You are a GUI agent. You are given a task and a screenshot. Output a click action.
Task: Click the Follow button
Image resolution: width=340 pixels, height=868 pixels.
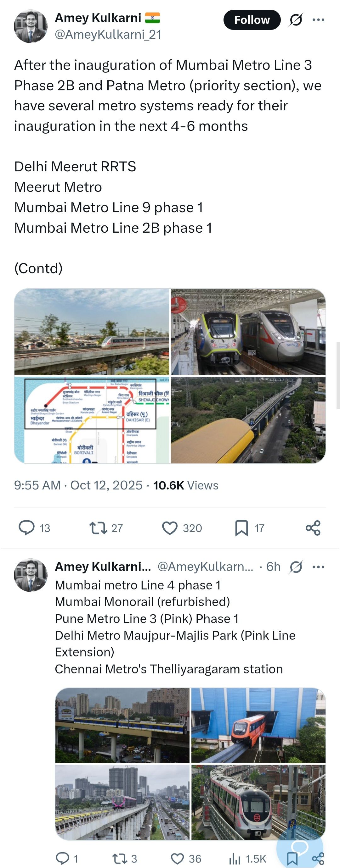pos(252,20)
